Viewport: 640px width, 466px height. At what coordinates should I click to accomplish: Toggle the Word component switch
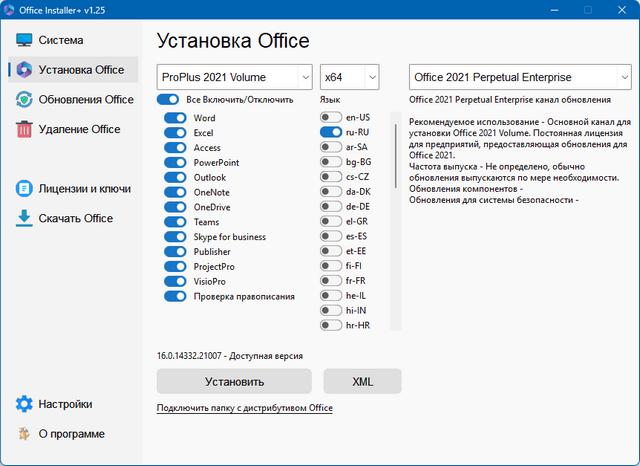click(x=176, y=118)
